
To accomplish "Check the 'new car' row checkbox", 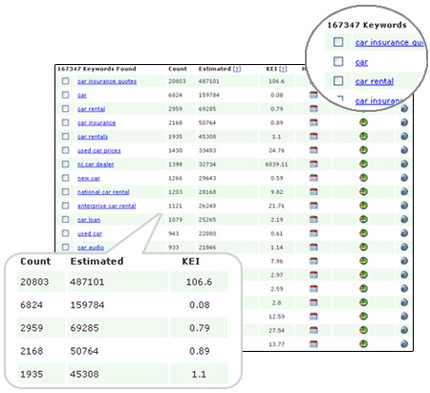I will tap(65, 178).
